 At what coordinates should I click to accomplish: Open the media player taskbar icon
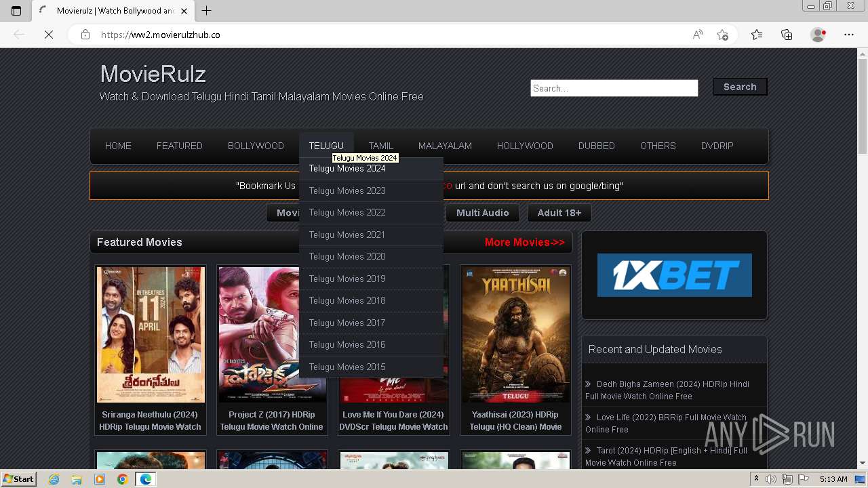[x=100, y=479]
